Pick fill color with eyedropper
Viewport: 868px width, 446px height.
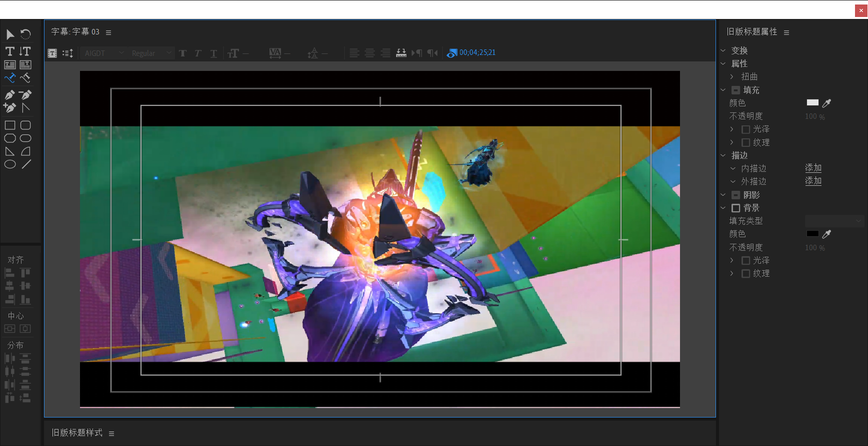pyautogui.click(x=826, y=103)
